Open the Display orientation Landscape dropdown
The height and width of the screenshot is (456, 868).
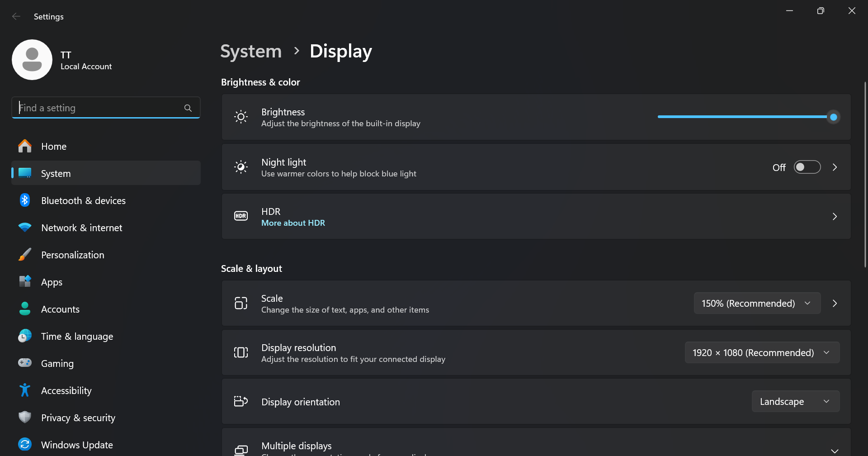point(796,401)
